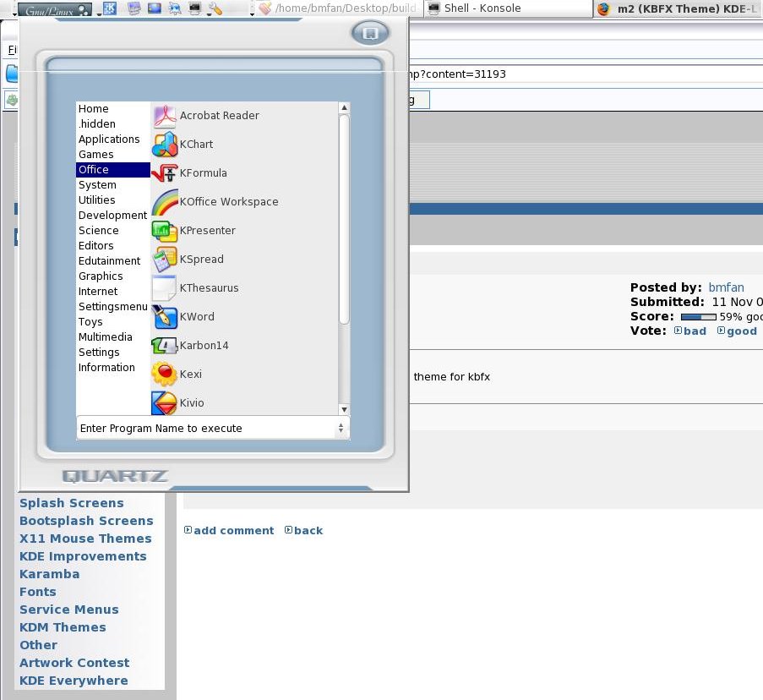Click the wrench settings panel icon

[215, 8]
